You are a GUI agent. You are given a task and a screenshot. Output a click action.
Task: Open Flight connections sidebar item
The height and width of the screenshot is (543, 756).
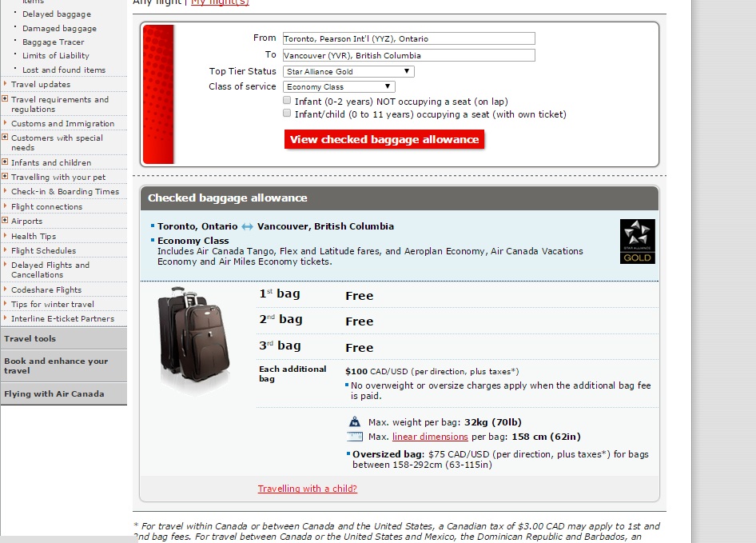tap(47, 206)
